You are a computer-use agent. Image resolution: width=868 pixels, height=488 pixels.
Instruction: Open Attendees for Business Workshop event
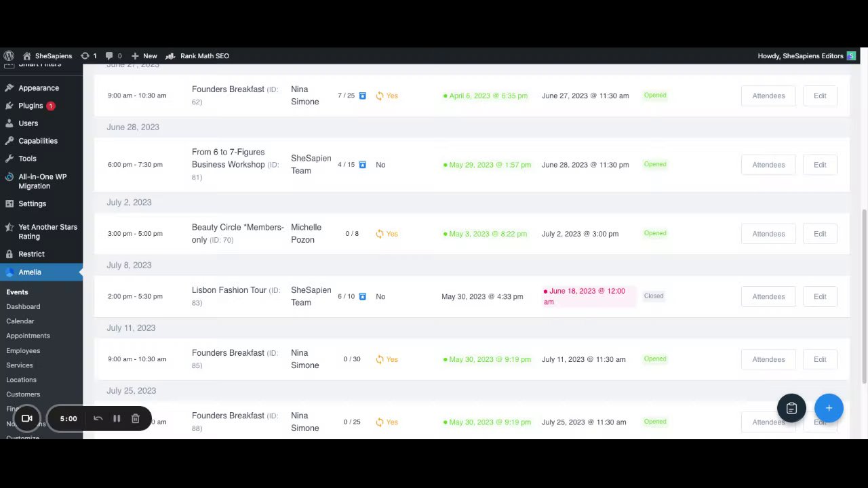[x=768, y=165]
